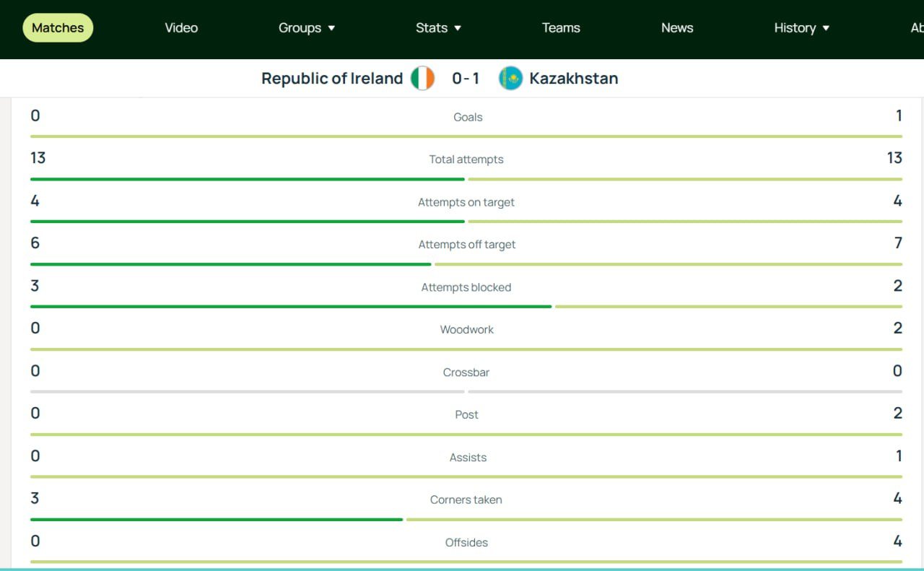Go to the Video tab
Image resolution: width=924 pixels, height=571 pixels.
(181, 28)
